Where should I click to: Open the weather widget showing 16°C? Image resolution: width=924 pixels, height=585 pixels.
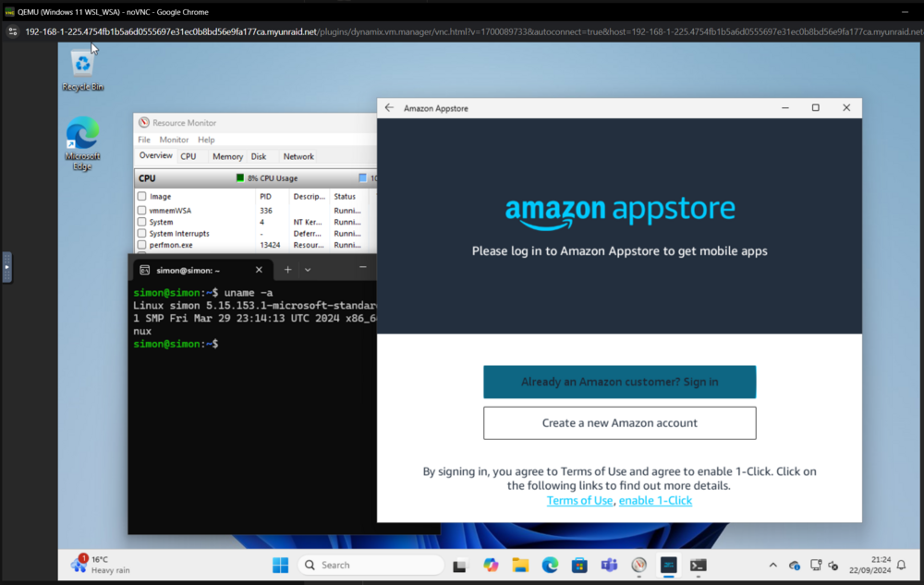tap(100, 565)
